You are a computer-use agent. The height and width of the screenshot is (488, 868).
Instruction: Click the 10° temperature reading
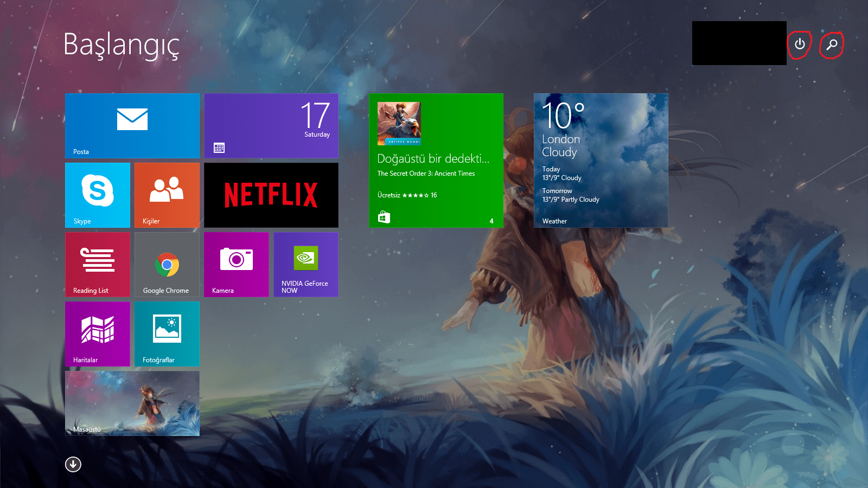coord(563,115)
